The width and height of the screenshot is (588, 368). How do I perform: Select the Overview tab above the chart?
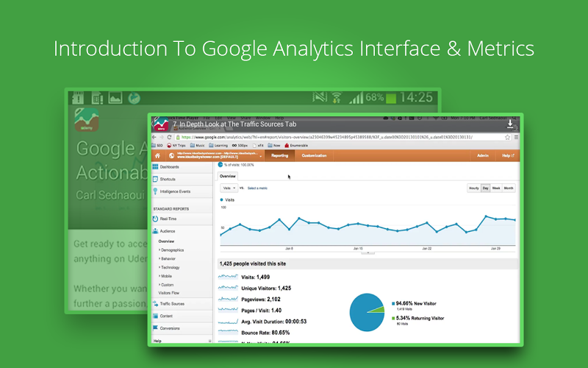click(228, 176)
